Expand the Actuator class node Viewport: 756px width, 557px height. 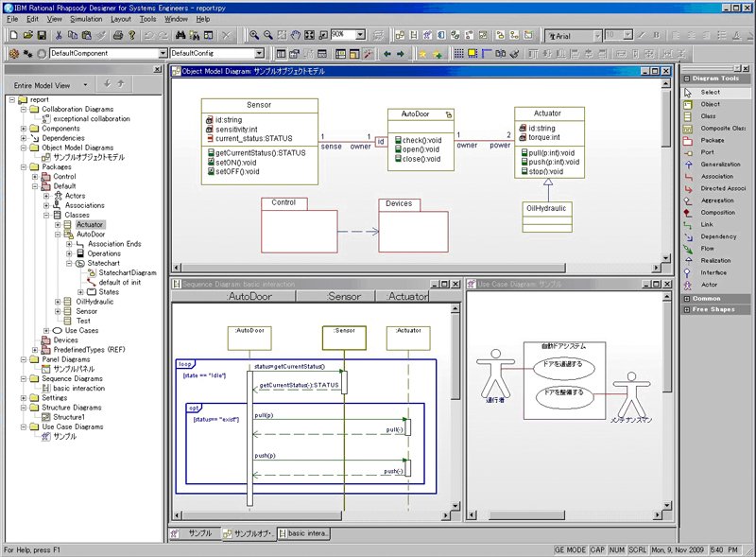click(58, 225)
